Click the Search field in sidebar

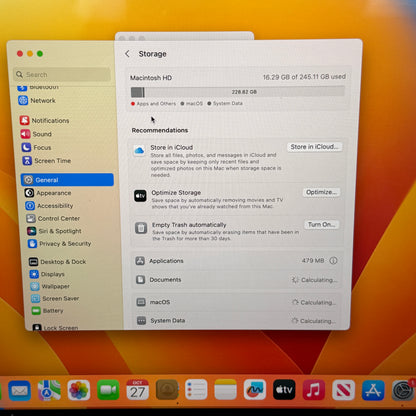point(62,74)
